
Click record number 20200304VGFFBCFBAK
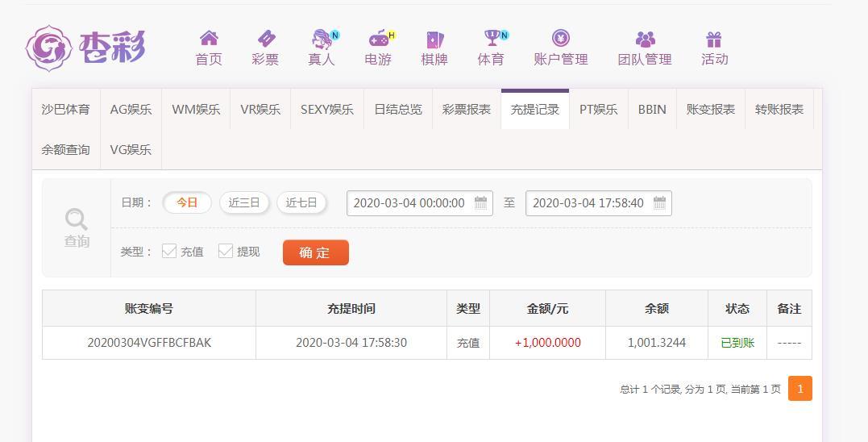coord(149,343)
